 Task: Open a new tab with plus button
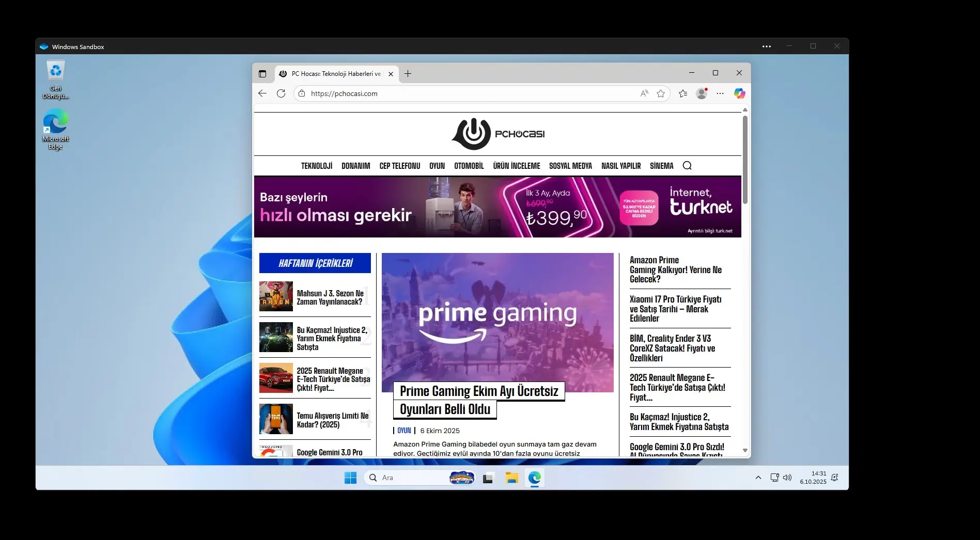click(408, 74)
